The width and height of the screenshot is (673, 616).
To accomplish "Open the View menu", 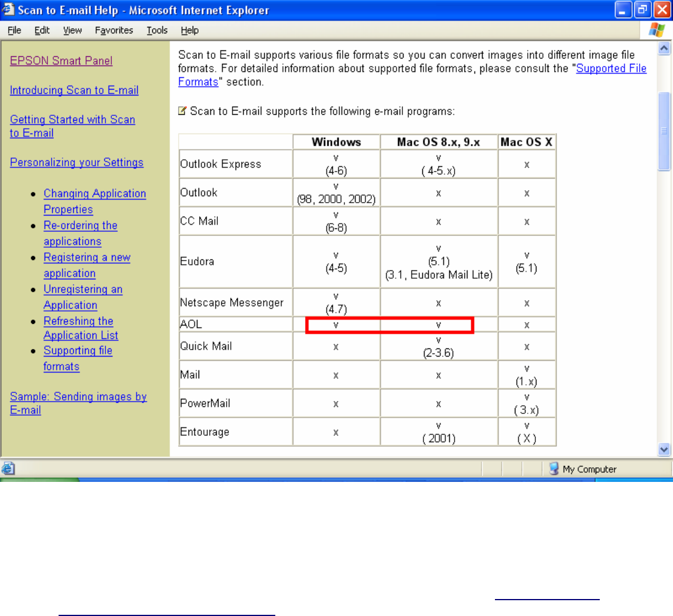I will (72, 30).
